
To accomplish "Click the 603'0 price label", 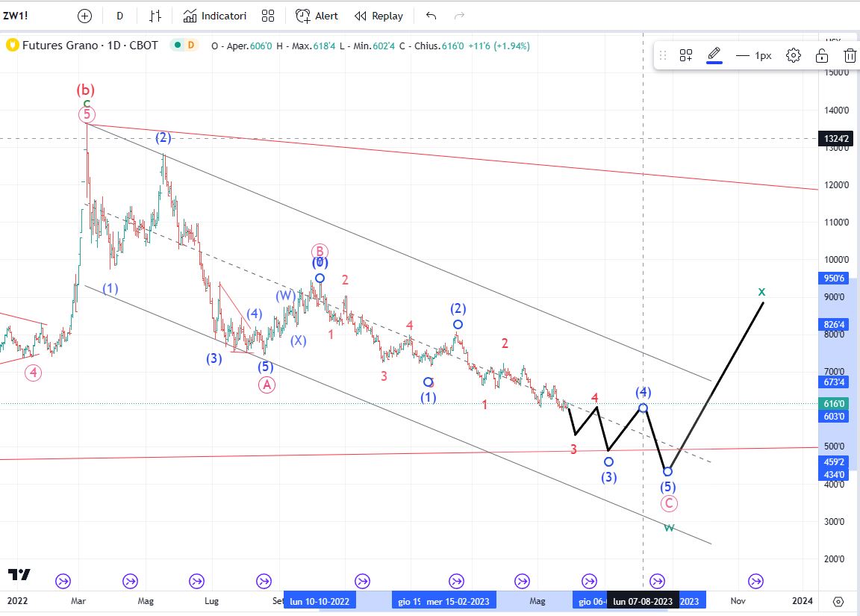I will tap(834, 417).
